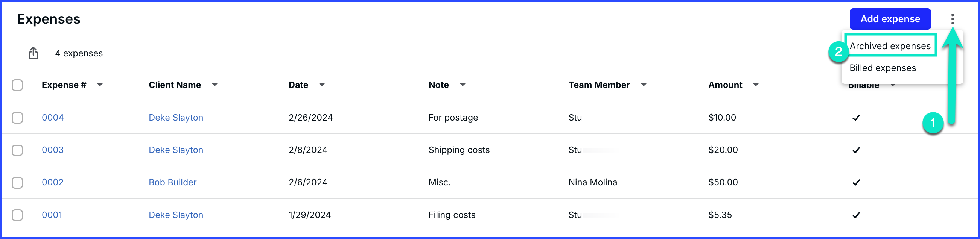Check the box for expense 0001
Viewport: 980px width, 239px height.
coord(17,215)
